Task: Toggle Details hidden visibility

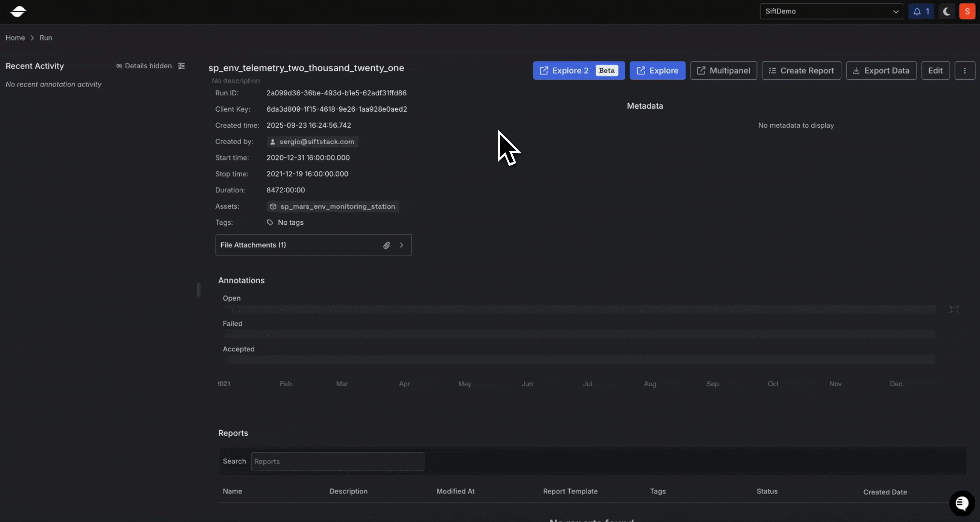Action: (144, 66)
